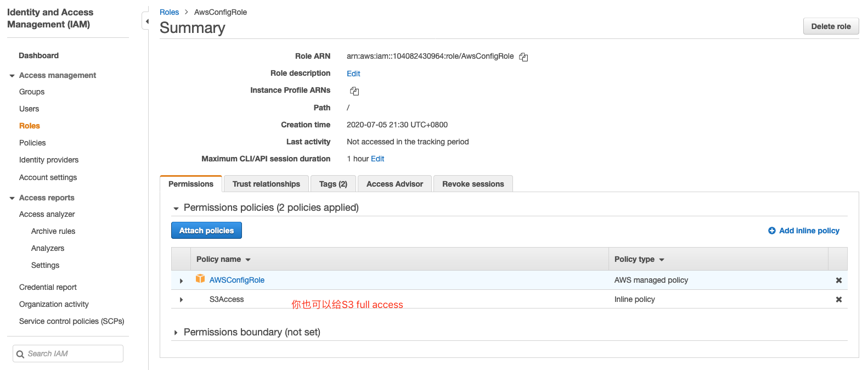The height and width of the screenshot is (370, 868).
Task: Expand the S3Access policy row
Action: pyautogui.click(x=181, y=300)
